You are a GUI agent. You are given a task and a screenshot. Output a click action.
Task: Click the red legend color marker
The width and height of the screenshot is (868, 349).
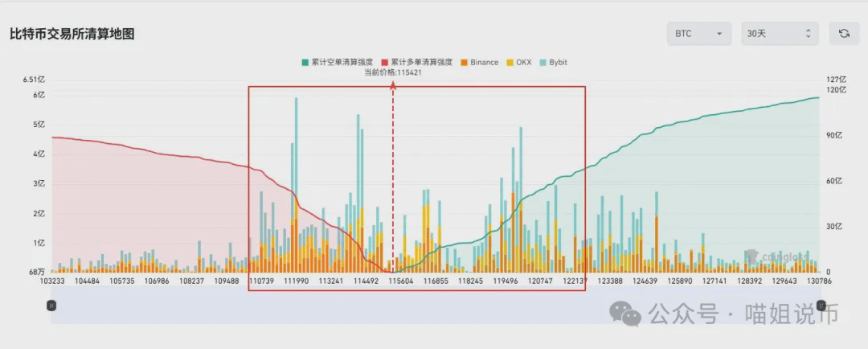[x=385, y=63]
